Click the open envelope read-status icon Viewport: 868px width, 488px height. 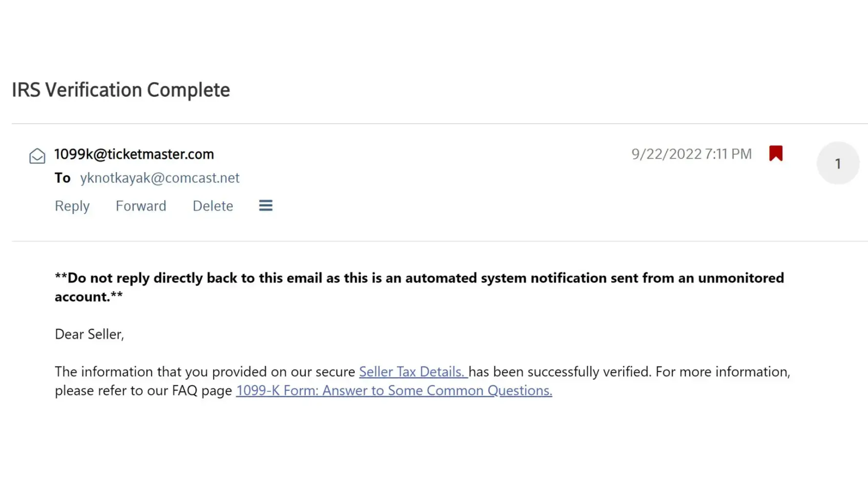click(x=37, y=156)
